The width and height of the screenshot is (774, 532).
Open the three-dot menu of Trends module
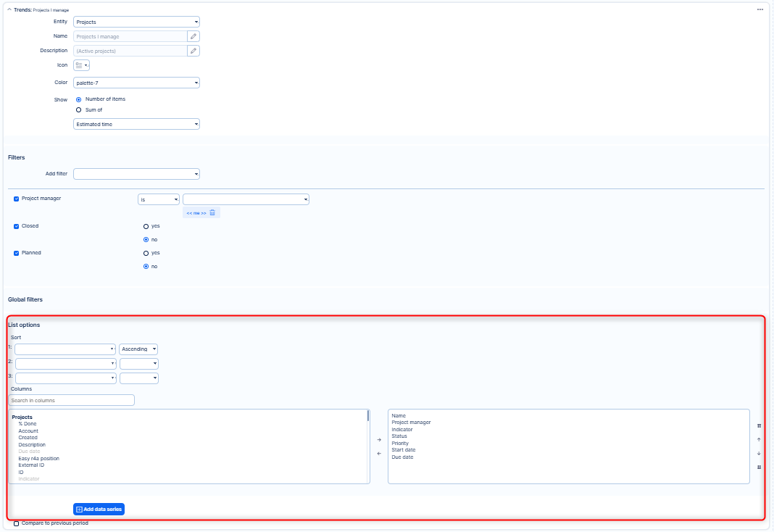click(760, 9)
